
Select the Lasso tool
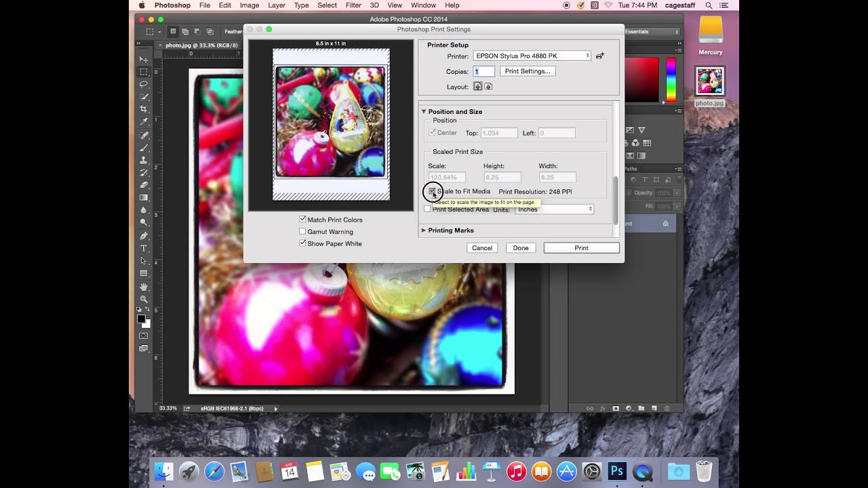[144, 84]
